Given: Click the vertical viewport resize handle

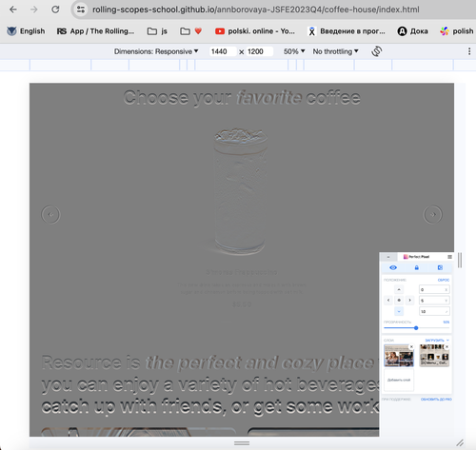Looking at the screenshot, I should [460, 260].
